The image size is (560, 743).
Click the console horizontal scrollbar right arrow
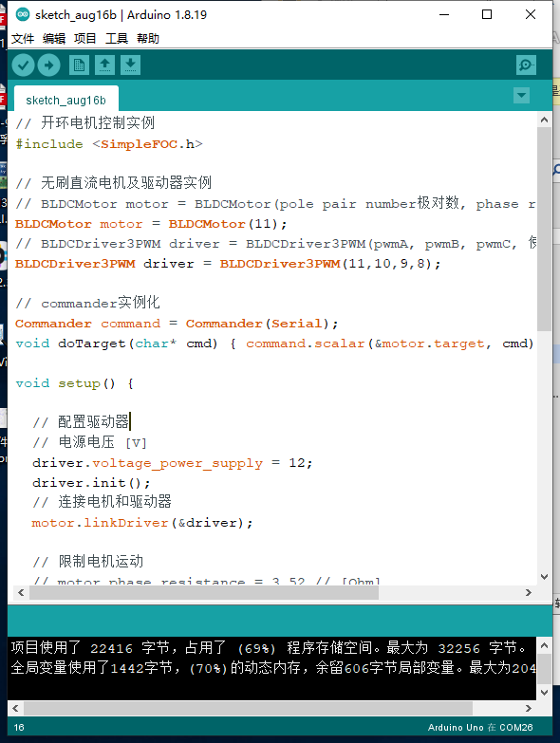[x=529, y=709]
